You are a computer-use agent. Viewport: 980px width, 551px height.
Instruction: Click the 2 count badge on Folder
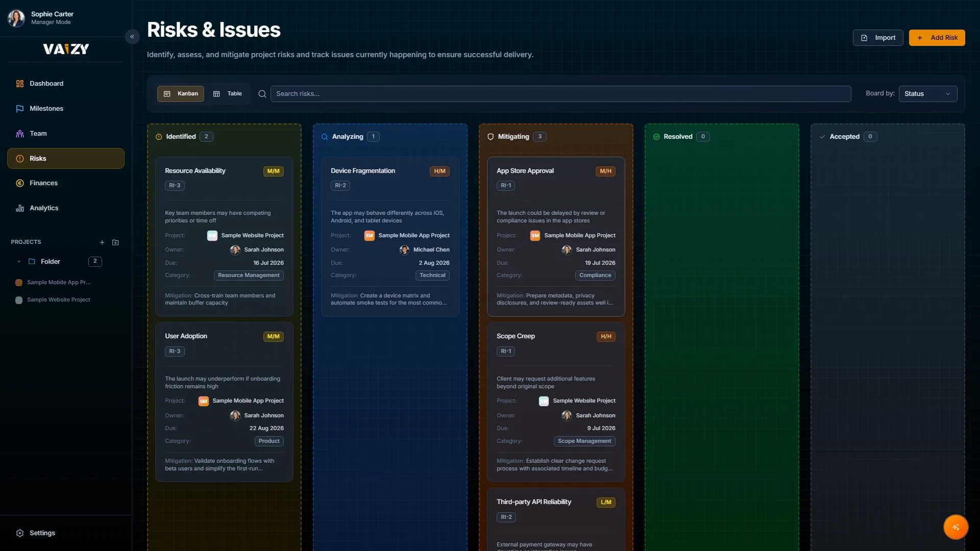(x=95, y=262)
